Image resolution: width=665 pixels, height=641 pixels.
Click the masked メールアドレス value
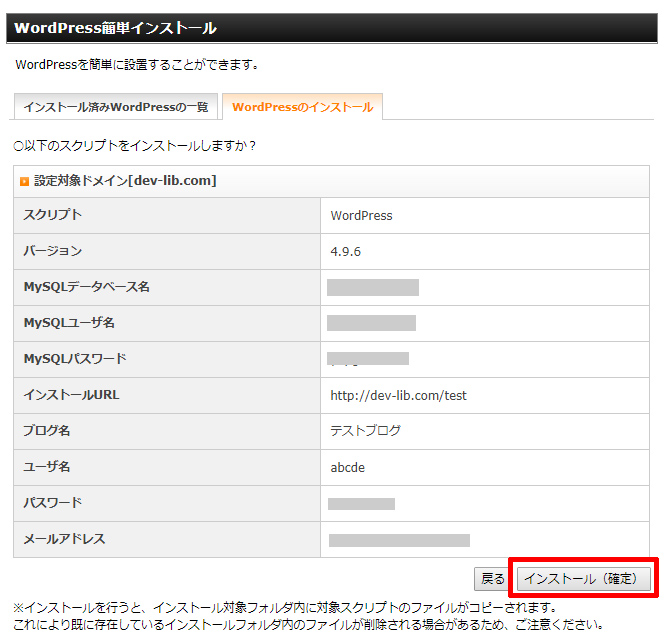click(x=399, y=540)
